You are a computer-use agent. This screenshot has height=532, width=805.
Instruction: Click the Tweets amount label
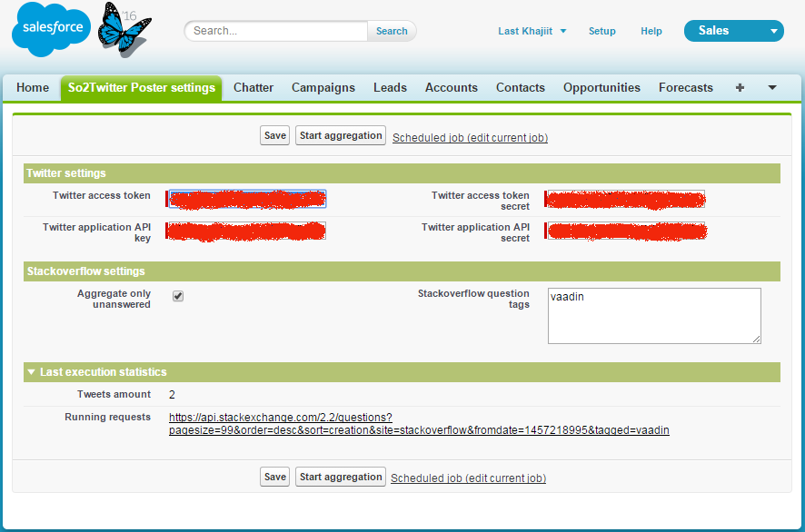(114, 394)
